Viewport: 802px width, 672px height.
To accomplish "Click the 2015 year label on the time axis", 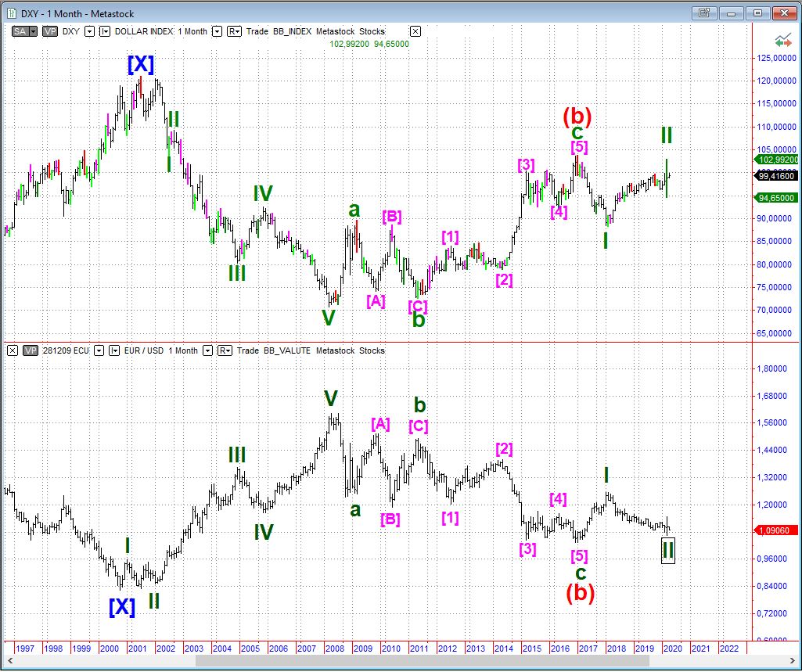I will [532, 649].
